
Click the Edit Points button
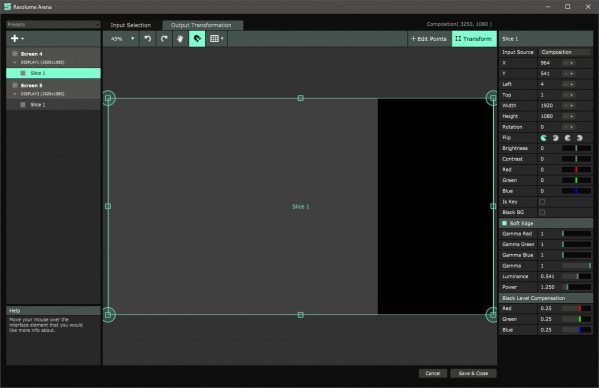[x=429, y=39]
